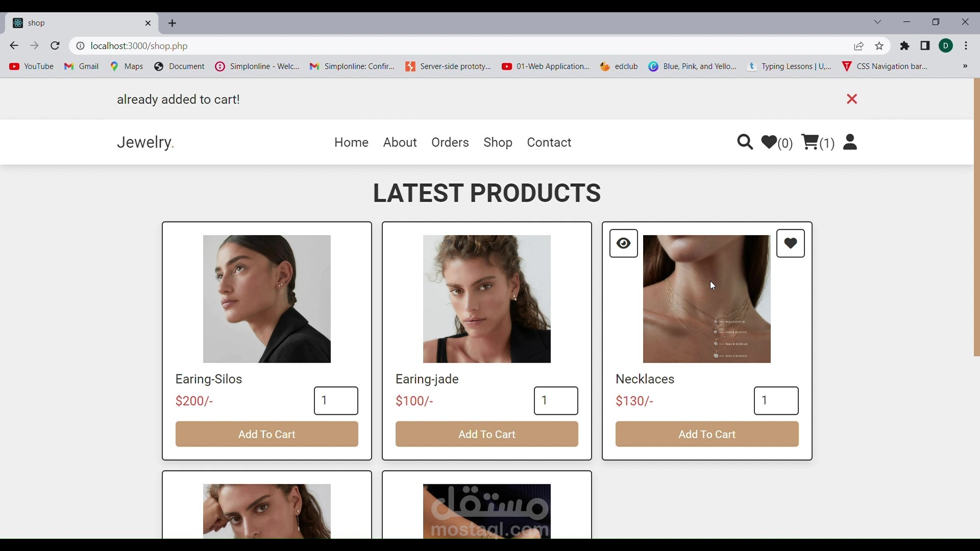This screenshot has width=980, height=551.
Task: Expand the tab search dropdown arrow
Action: coord(878,22)
